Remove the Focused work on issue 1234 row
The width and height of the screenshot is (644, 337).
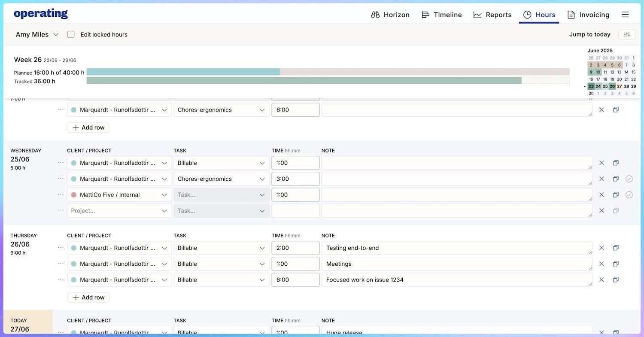coord(601,280)
